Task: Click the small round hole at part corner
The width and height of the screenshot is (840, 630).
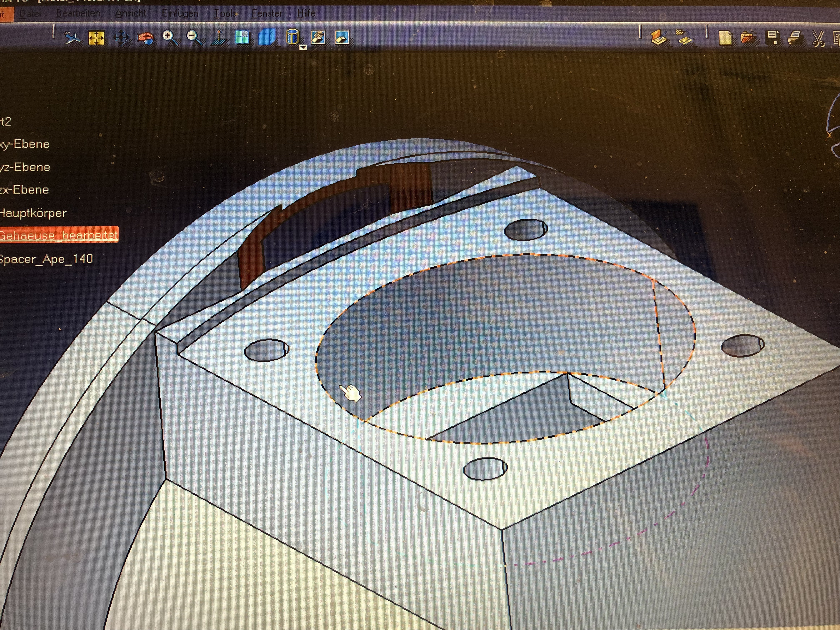Action: (485, 469)
